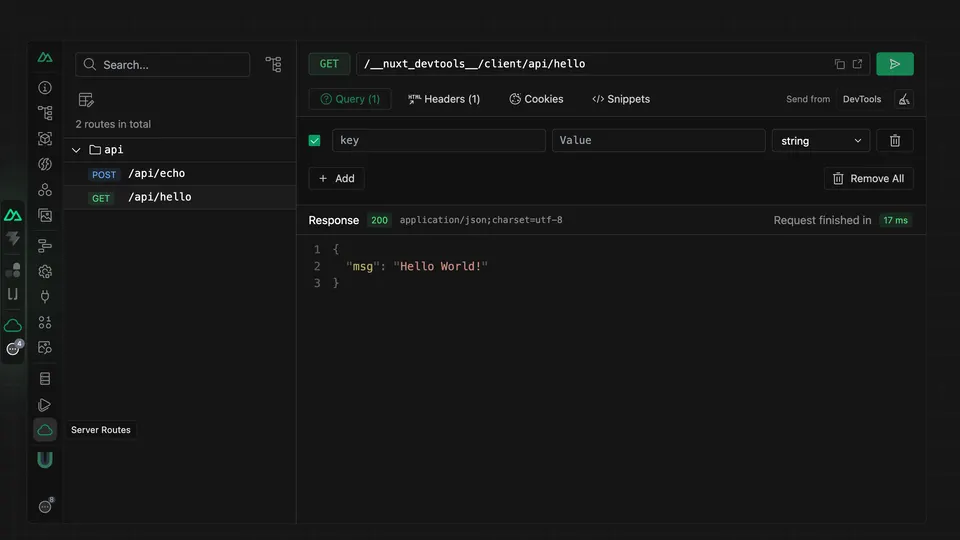Switch to the Snippets tab
The width and height of the screenshot is (960, 540).
tap(621, 99)
